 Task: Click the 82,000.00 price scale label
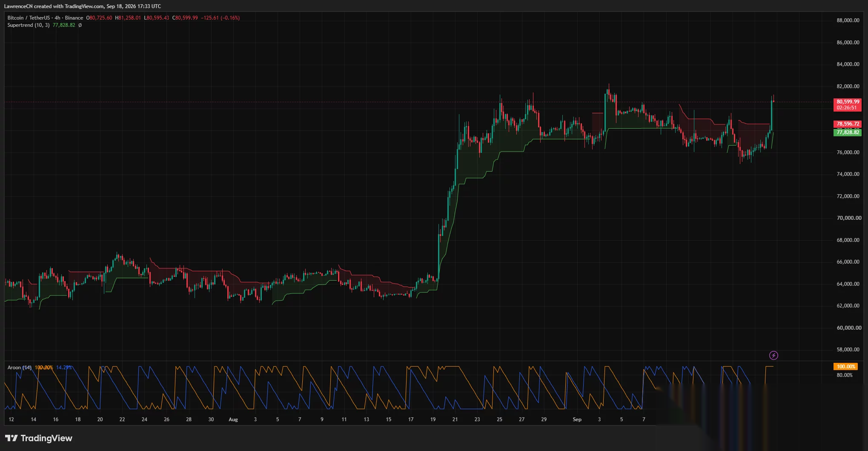(848, 86)
